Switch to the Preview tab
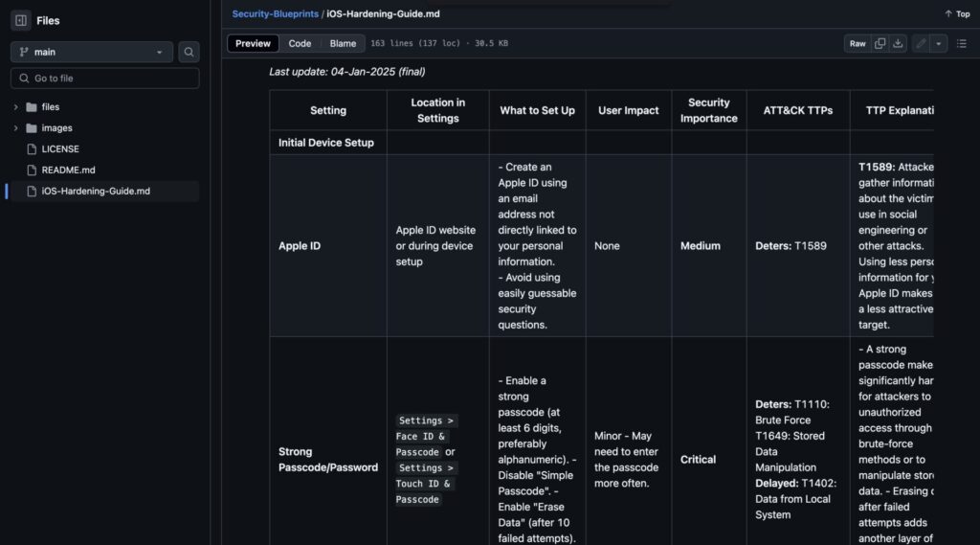Screen dimensions: 980x545 253,43
